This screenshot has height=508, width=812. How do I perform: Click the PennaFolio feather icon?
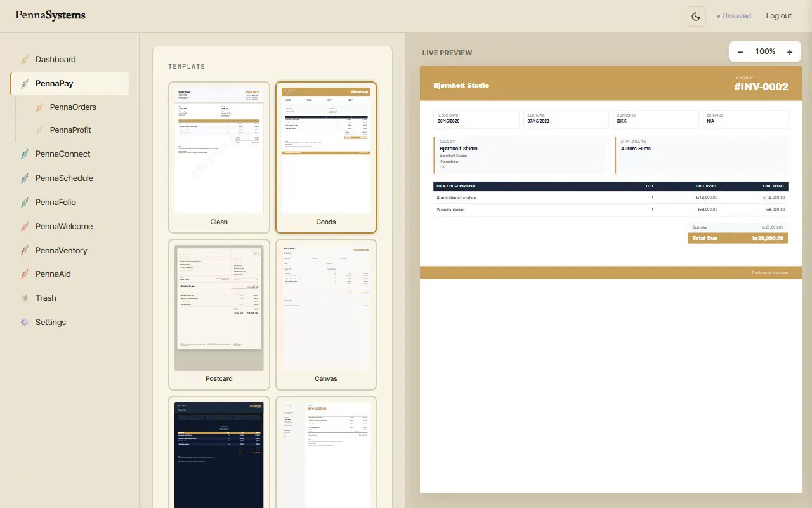point(24,203)
